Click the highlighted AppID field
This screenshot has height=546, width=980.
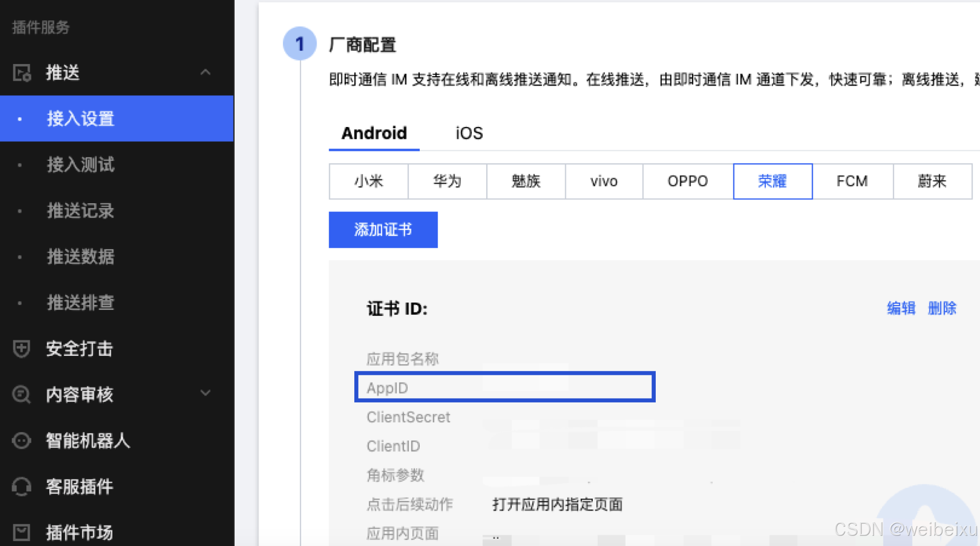505,387
